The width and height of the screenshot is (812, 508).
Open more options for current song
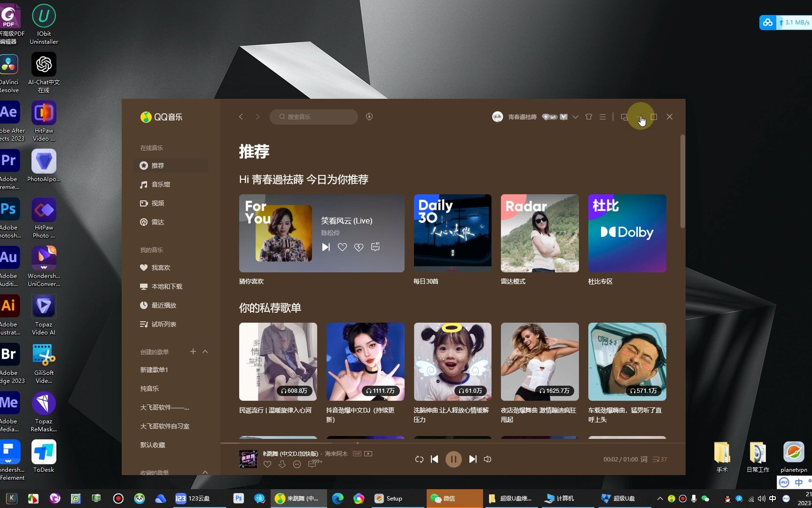click(297, 464)
